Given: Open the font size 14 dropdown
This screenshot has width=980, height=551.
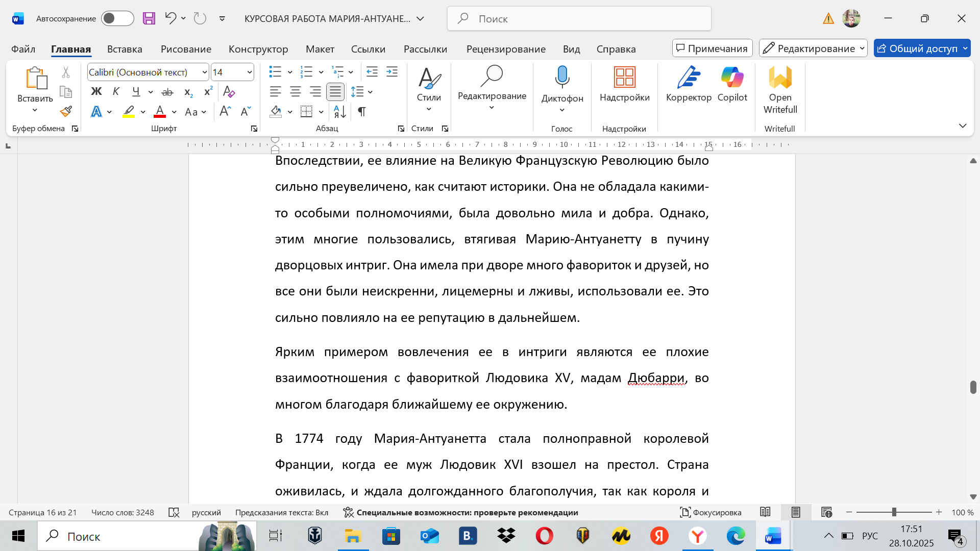Looking at the screenshot, I should [249, 72].
